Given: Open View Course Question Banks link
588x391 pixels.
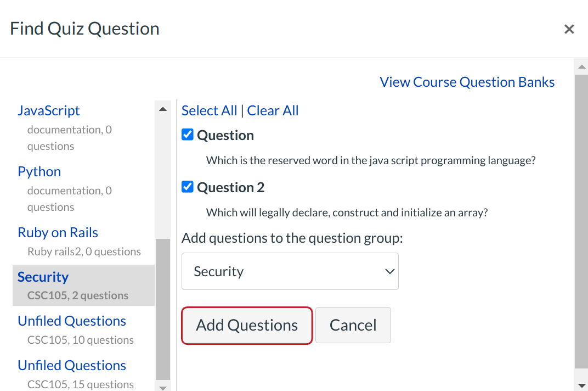Looking at the screenshot, I should [x=467, y=82].
